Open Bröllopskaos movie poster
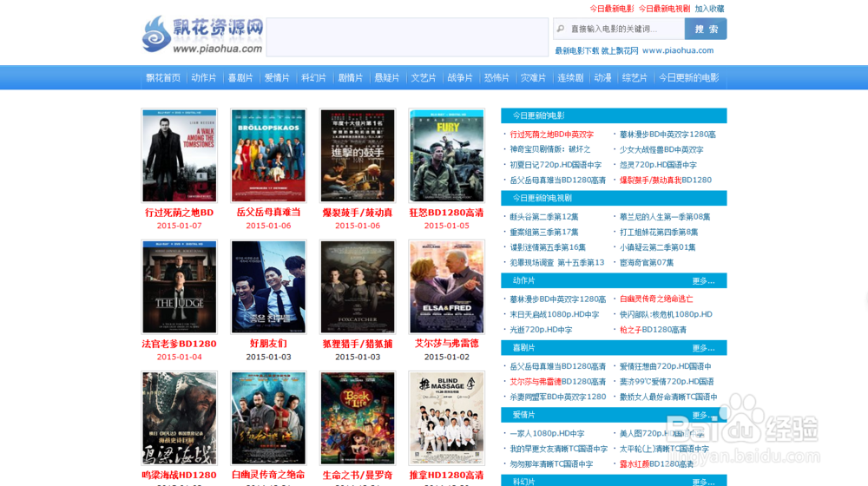 tap(268, 155)
